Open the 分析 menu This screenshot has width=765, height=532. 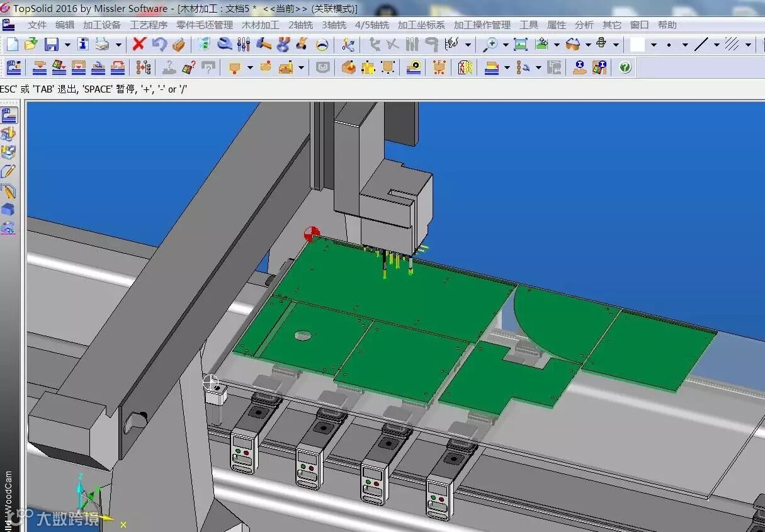(x=584, y=25)
